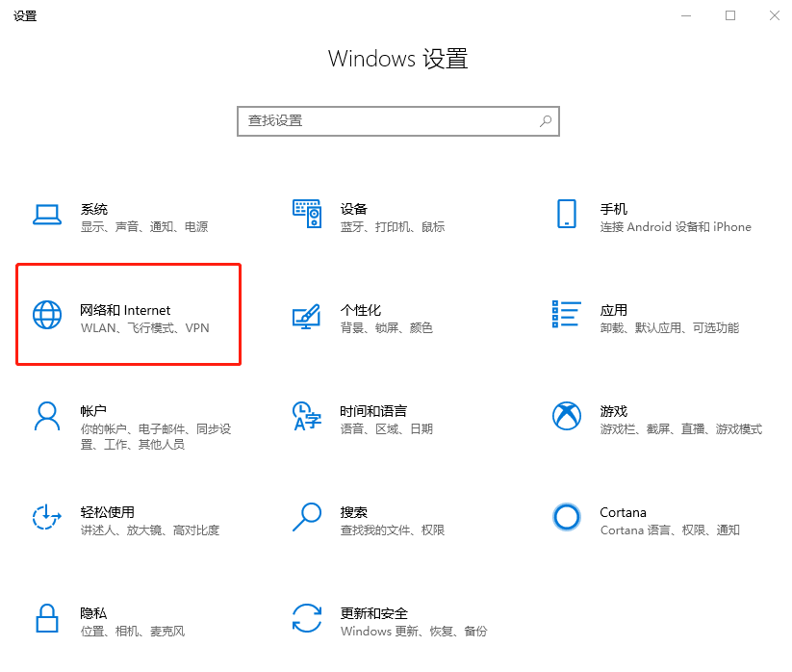Click the text Cortana 语言、权限、通知
This screenshot has height=672, width=792.
tap(670, 530)
